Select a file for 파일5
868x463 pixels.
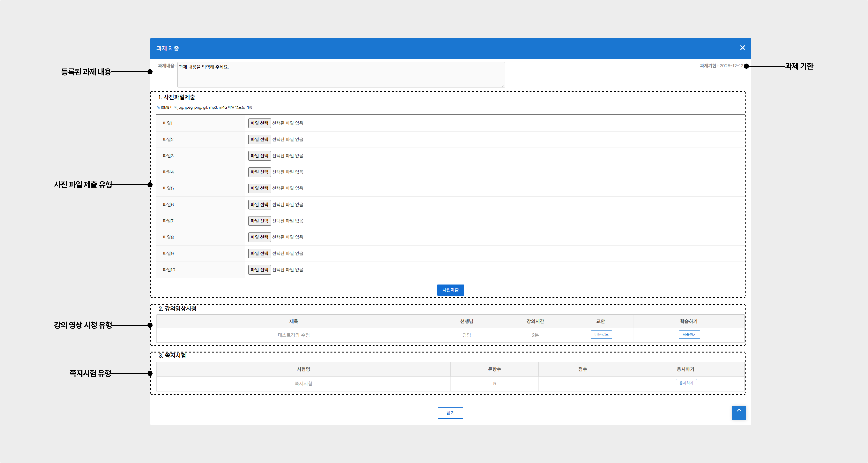(x=259, y=188)
